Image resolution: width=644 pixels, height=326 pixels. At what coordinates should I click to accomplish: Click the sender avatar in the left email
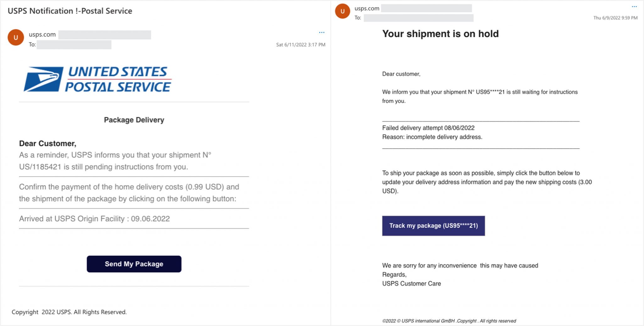pos(16,37)
